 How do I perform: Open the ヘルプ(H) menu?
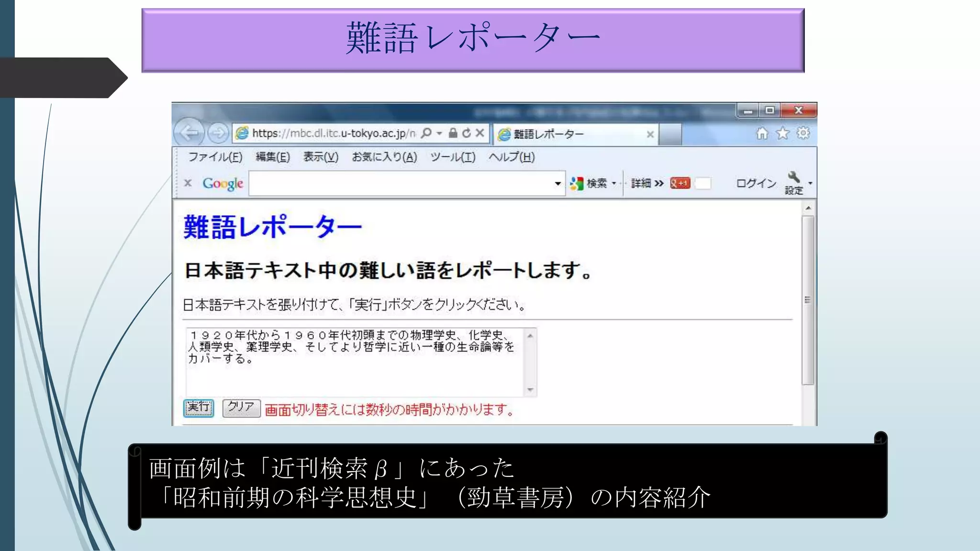512,157
